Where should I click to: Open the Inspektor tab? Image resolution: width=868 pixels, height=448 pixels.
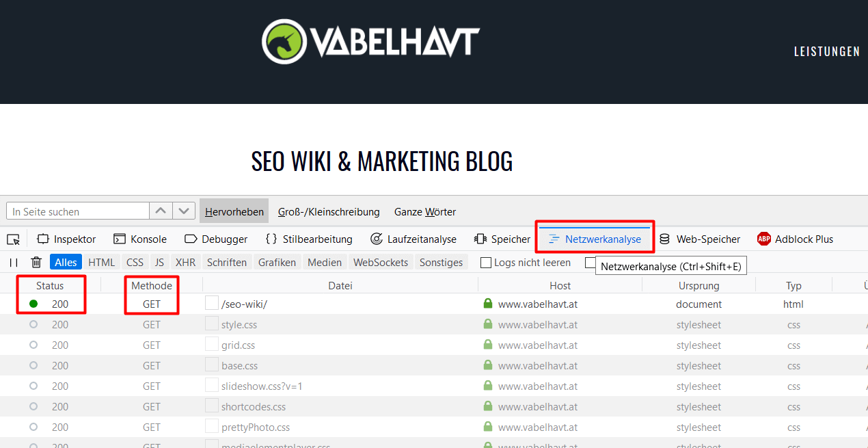66,239
